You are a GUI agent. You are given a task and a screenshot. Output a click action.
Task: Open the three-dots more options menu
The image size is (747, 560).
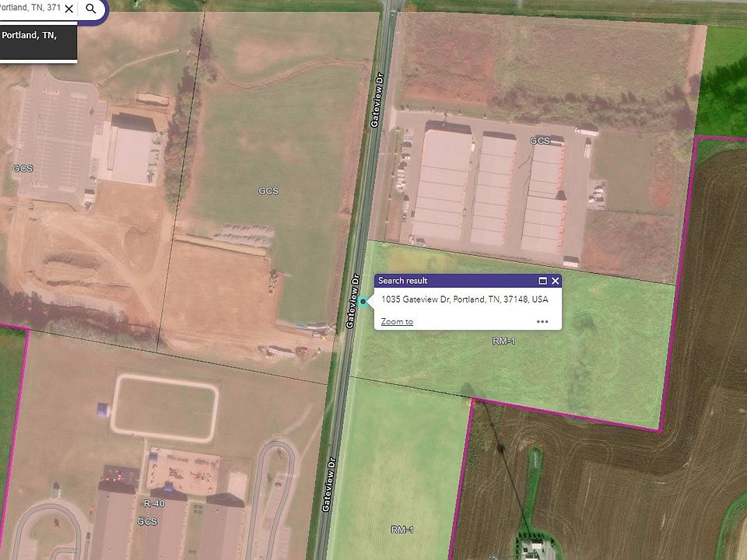542,321
